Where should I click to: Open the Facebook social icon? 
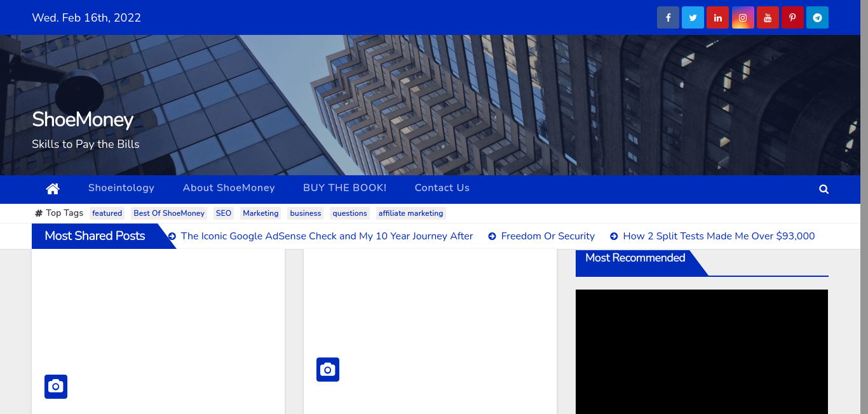coord(668,18)
